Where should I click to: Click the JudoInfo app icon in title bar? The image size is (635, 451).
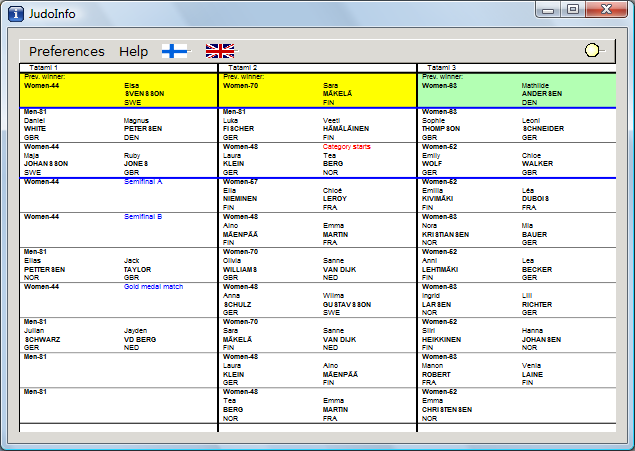pos(17,13)
